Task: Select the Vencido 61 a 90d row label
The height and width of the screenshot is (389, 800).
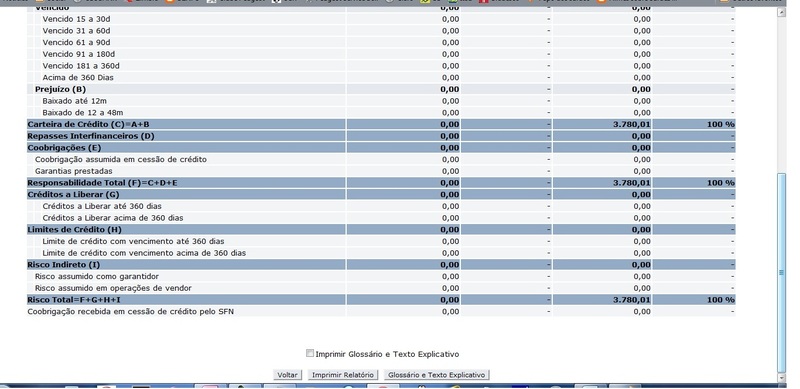Action: click(77, 42)
